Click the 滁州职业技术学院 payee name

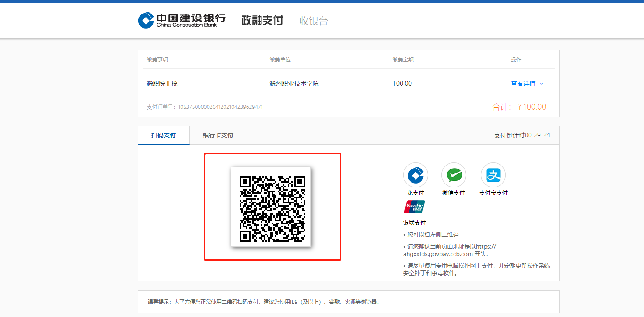[x=294, y=83]
